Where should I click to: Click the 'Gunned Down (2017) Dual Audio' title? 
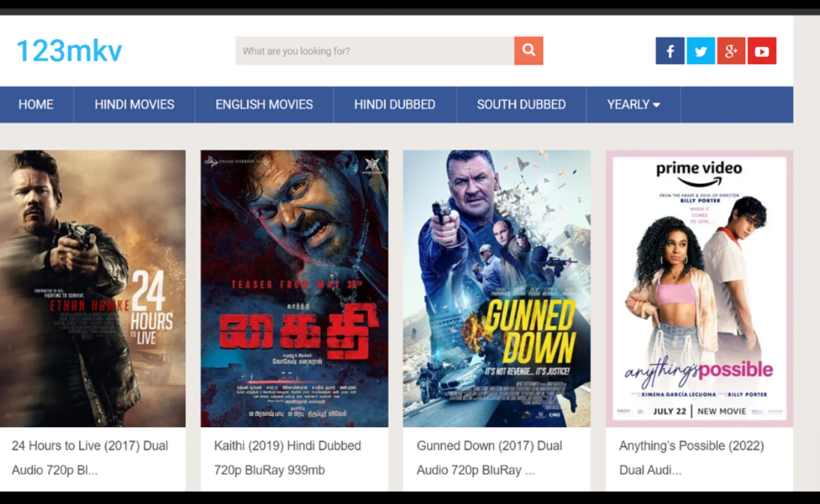[x=489, y=458]
